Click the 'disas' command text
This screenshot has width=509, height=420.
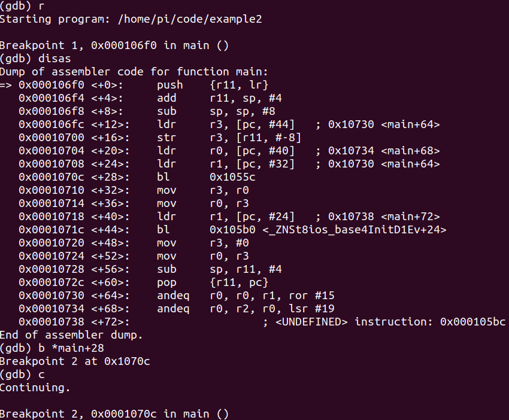coord(54,59)
